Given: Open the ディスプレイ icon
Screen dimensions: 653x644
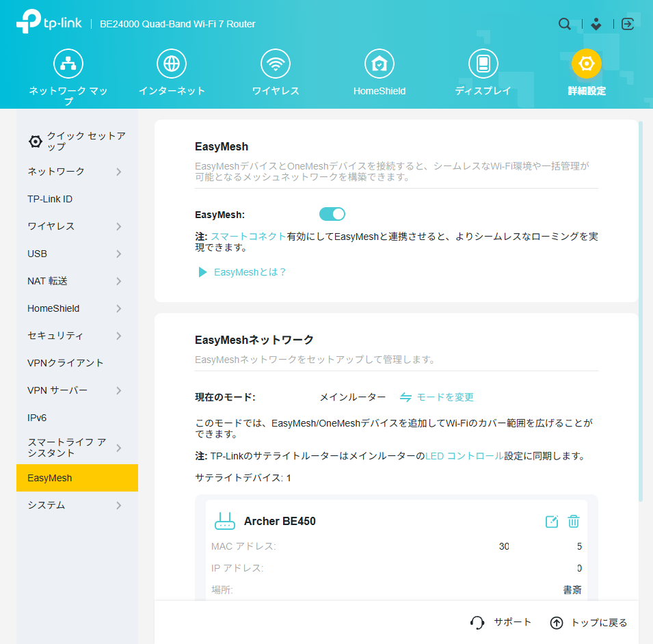Looking at the screenshot, I should coord(483,64).
